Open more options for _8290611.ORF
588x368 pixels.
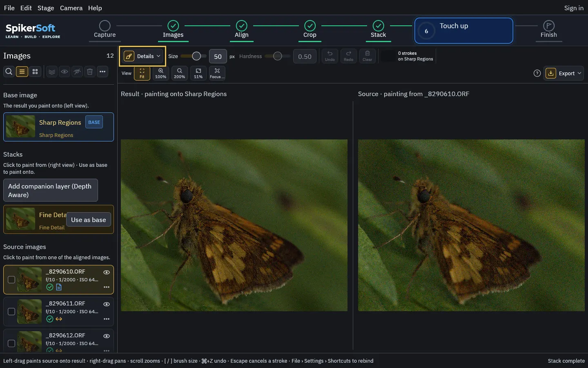click(107, 319)
